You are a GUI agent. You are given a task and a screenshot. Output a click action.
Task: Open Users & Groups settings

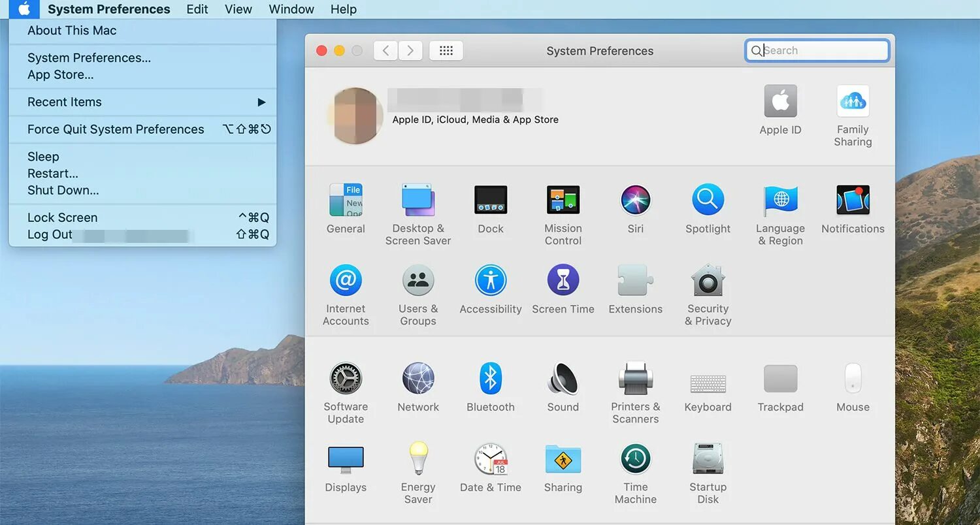point(418,294)
